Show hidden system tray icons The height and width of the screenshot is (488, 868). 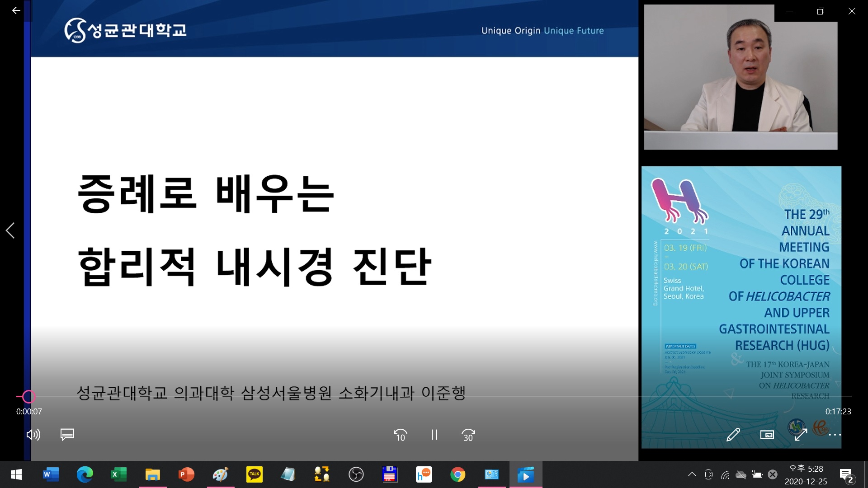click(692, 474)
